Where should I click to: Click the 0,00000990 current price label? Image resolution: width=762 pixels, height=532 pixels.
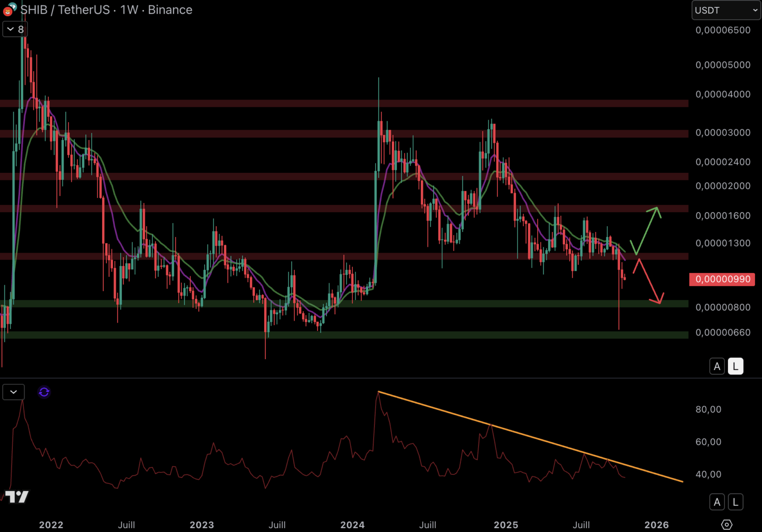(722, 279)
